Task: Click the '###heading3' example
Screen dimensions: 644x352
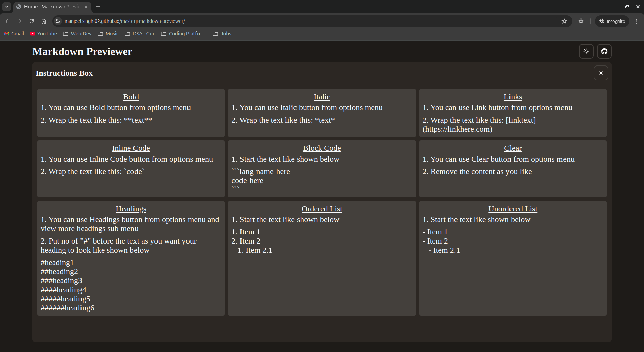Action: [61, 280]
